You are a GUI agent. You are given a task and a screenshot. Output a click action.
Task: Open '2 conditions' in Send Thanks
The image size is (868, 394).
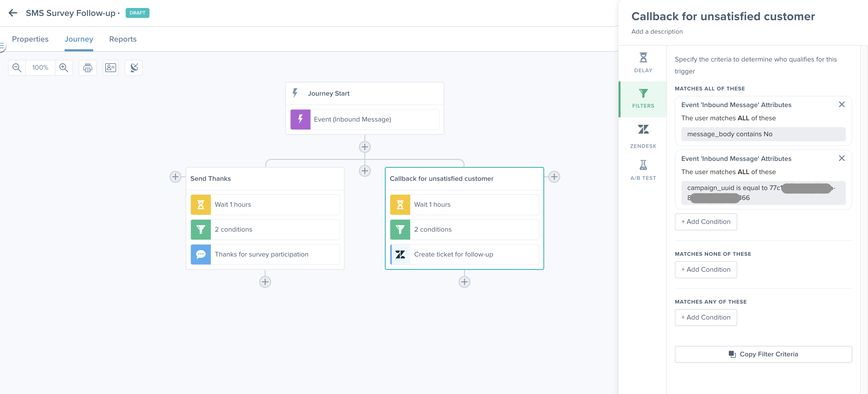point(265,230)
